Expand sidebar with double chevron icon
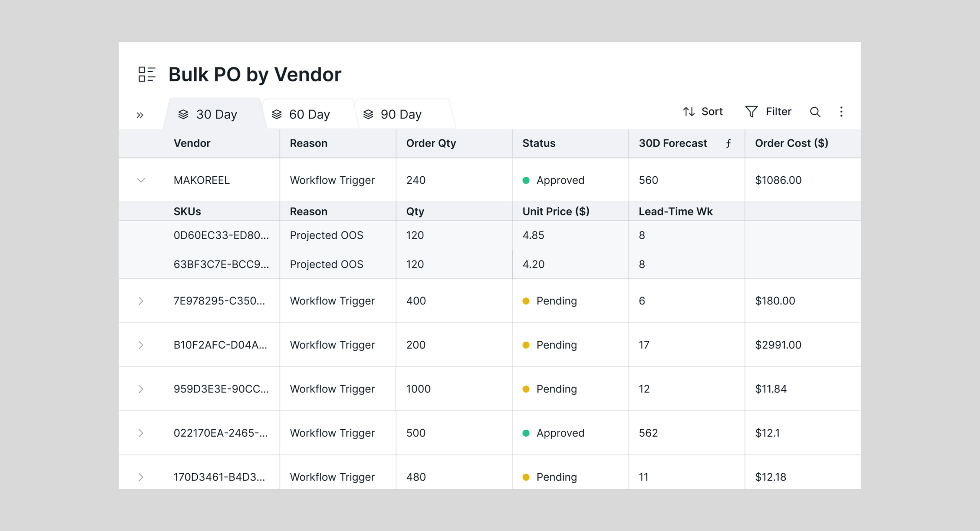 click(140, 115)
